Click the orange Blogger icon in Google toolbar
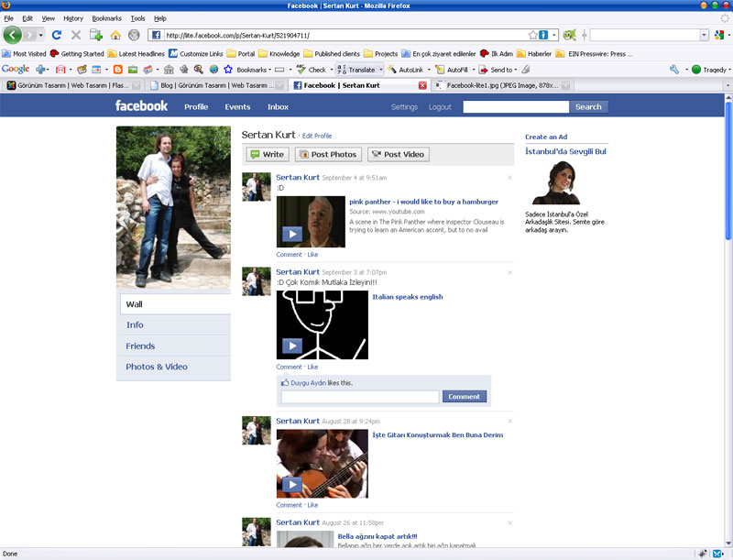Image resolution: width=733 pixels, height=560 pixels. click(118, 70)
